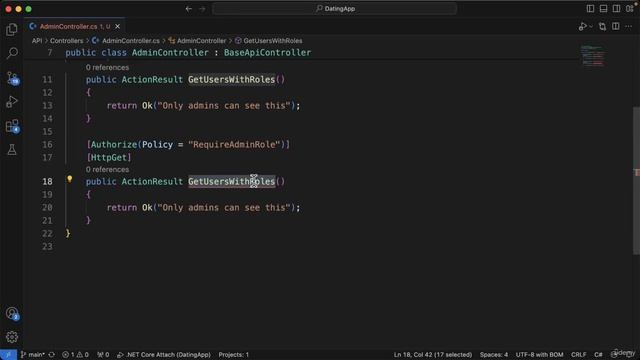The height and width of the screenshot is (360, 640).
Task: Click line number 16 in gutter
Action: coord(47,144)
